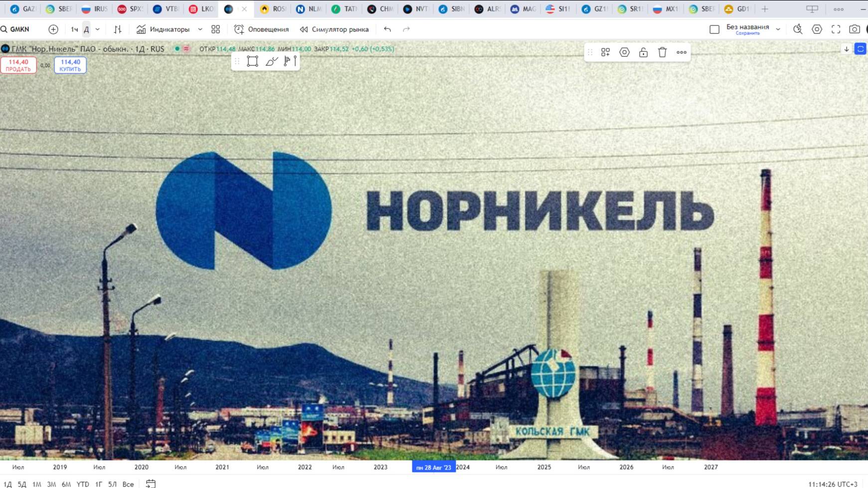Open the chart bar style selector
The width and height of the screenshot is (868, 488).
click(118, 29)
